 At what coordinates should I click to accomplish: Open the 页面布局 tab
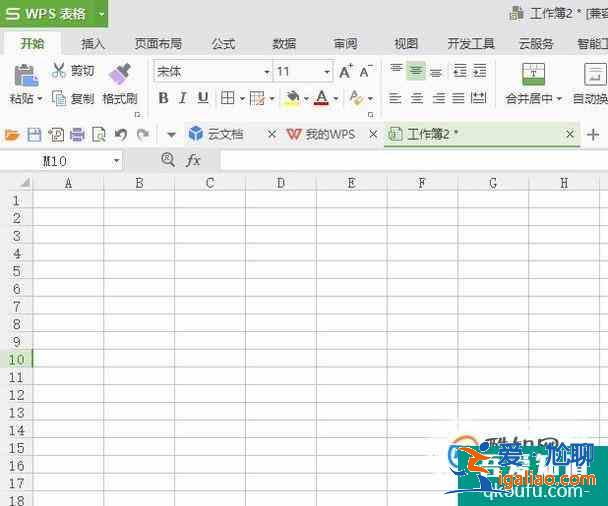click(158, 43)
